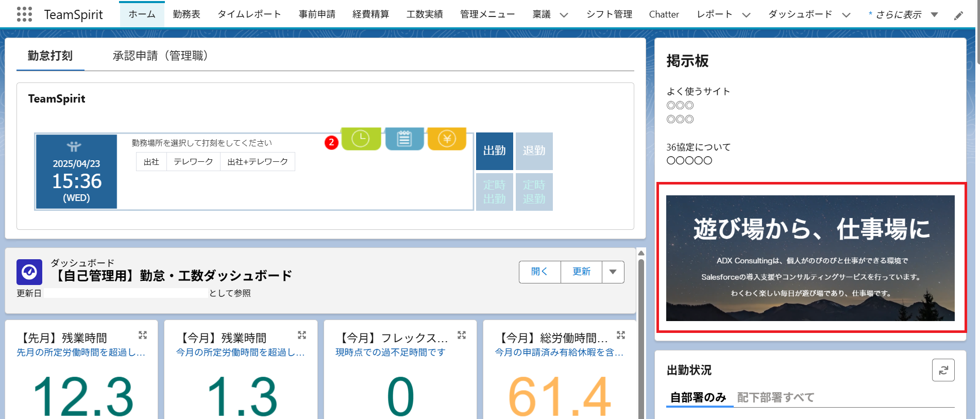Click 現時点での過不足時間です link
980x419 pixels.
(391, 353)
